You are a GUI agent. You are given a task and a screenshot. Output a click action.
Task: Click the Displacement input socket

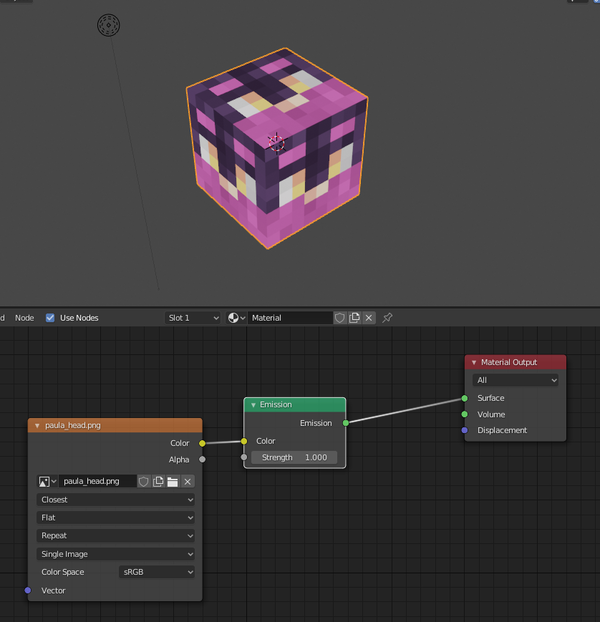click(x=465, y=430)
